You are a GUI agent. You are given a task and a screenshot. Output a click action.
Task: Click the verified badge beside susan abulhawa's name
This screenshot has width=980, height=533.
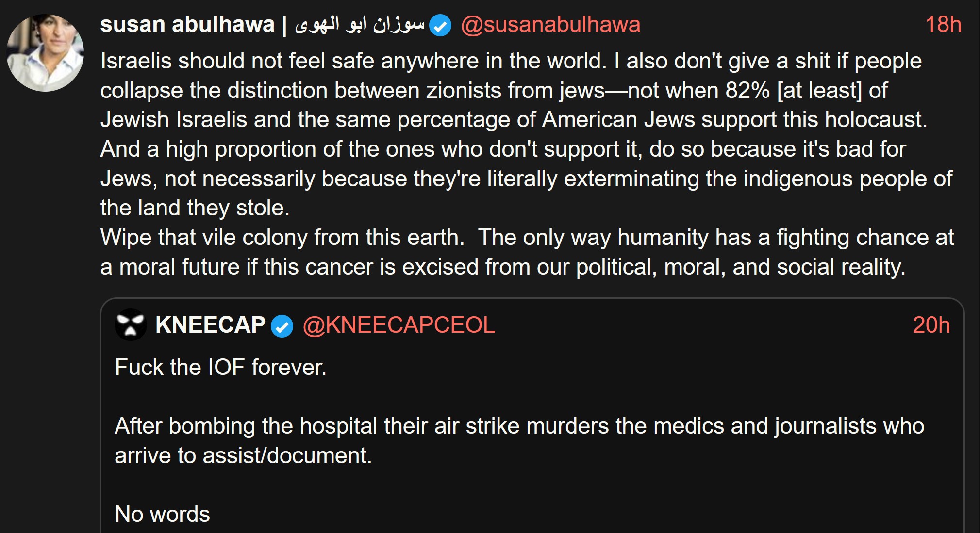[x=440, y=25]
